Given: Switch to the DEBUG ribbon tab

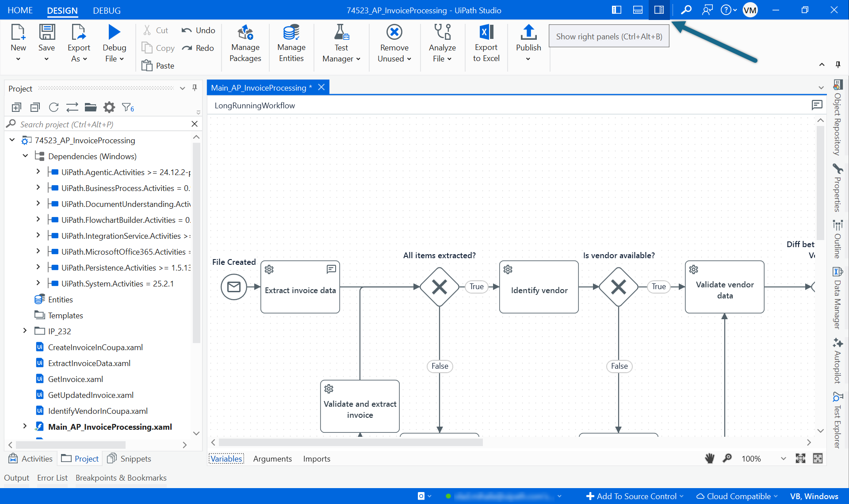Looking at the screenshot, I should tap(107, 10).
